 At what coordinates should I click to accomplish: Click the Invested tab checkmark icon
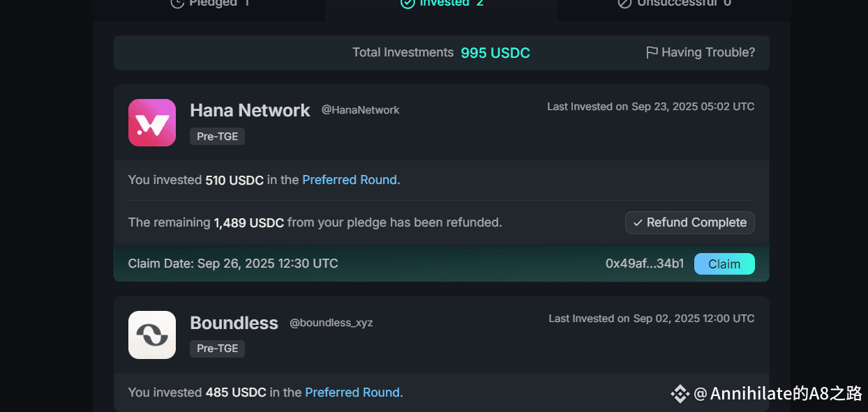407,3
